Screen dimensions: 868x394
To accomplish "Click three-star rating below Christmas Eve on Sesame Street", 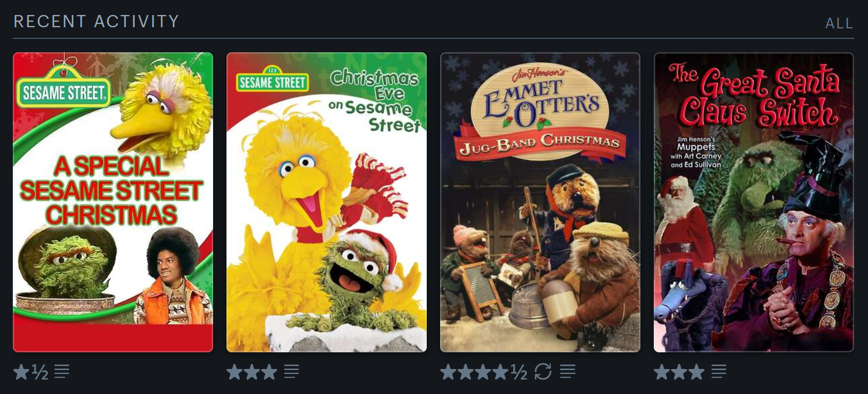I will tap(252, 372).
